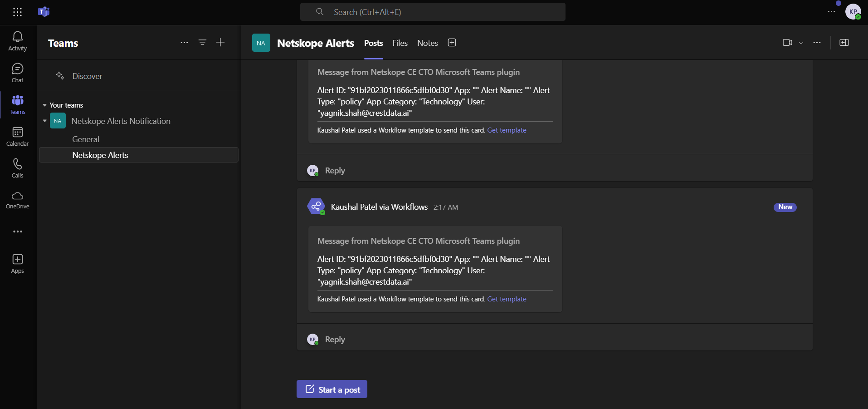Click the New badge on post
This screenshot has height=409, width=868.
point(785,207)
